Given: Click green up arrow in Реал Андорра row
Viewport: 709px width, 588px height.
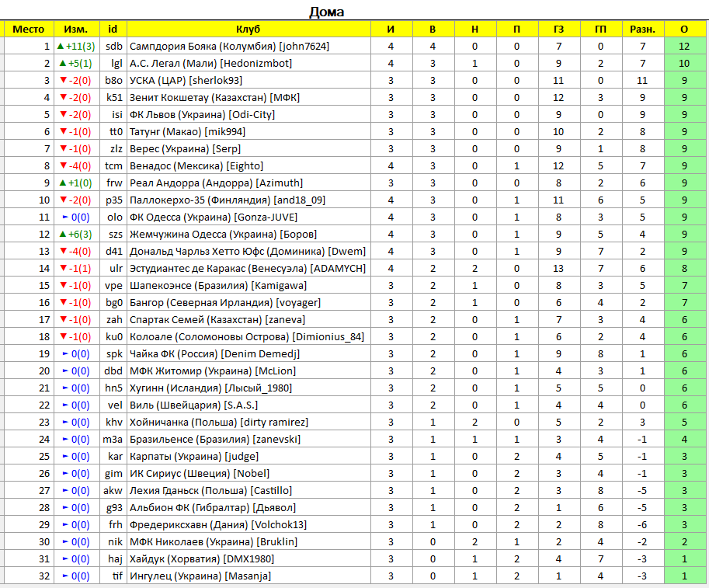Looking at the screenshot, I should [63, 183].
